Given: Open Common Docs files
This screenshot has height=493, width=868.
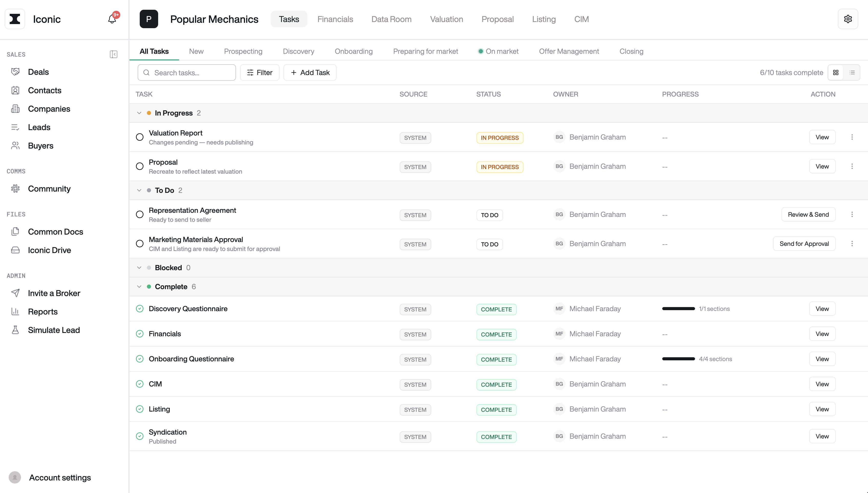Looking at the screenshot, I should click(x=56, y=232).
